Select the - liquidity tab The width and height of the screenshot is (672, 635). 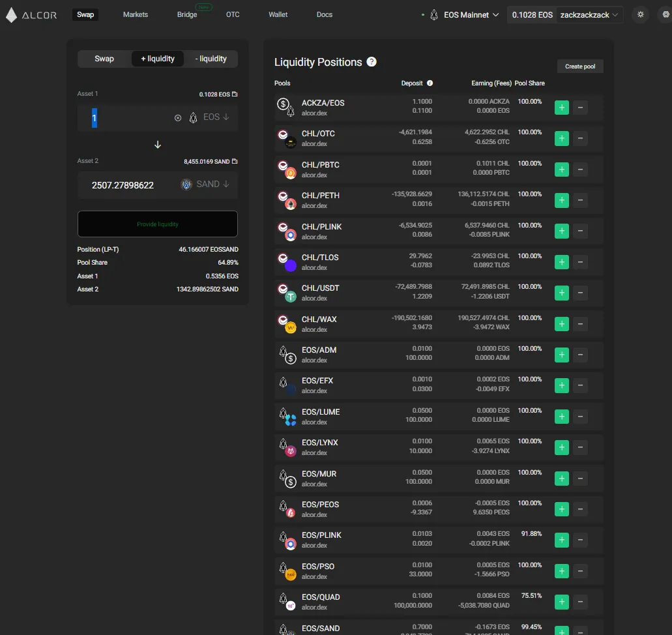pyautogui.click(x=211, y=59)
